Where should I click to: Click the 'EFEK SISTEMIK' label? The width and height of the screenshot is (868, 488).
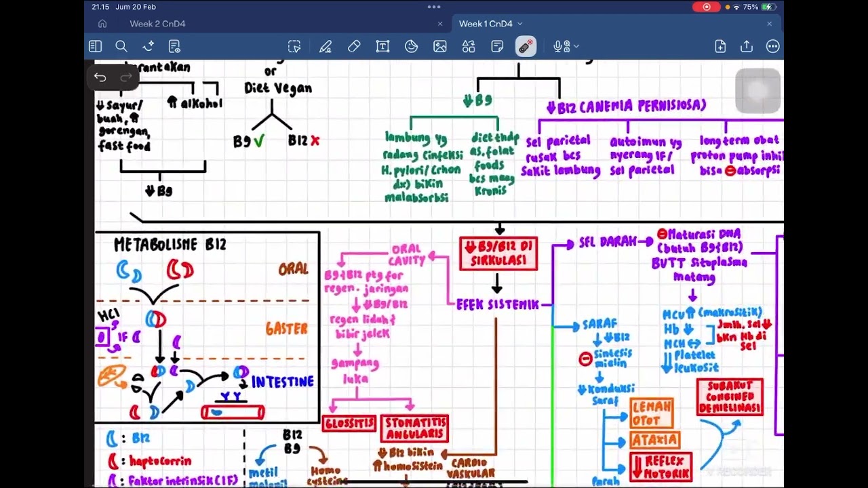tap(497, 305)
